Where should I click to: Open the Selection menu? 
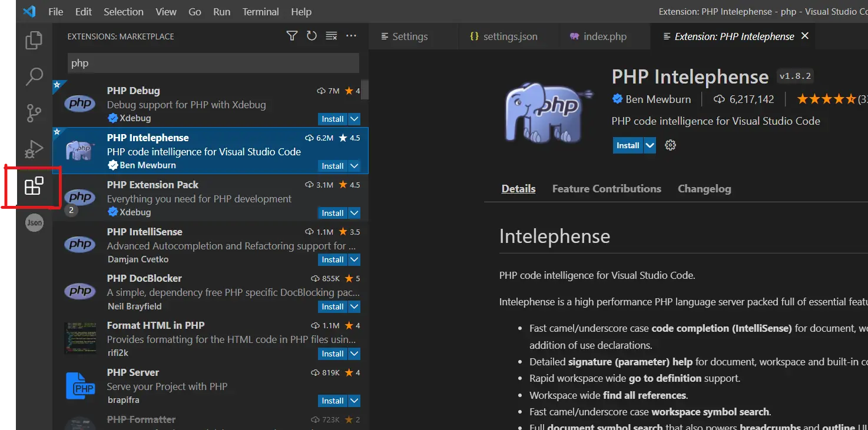tap(124, 12)
